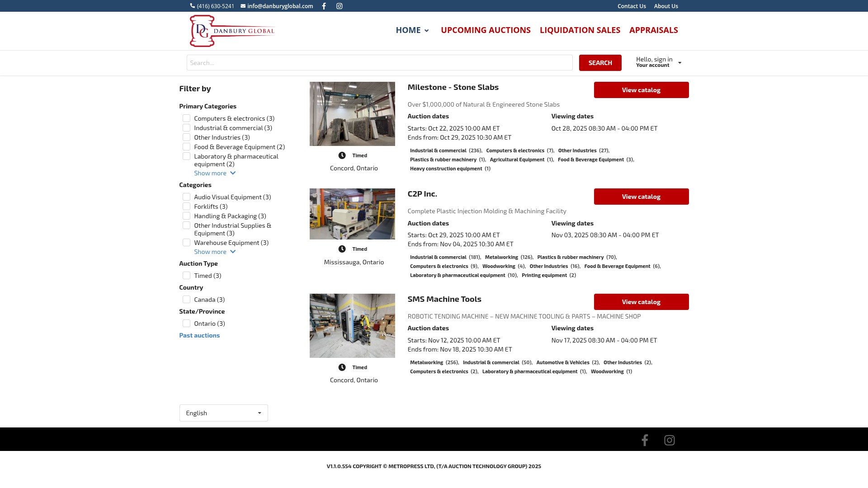Check Forklifts category filter
This screenshot has width=868, height=488.
186,206
